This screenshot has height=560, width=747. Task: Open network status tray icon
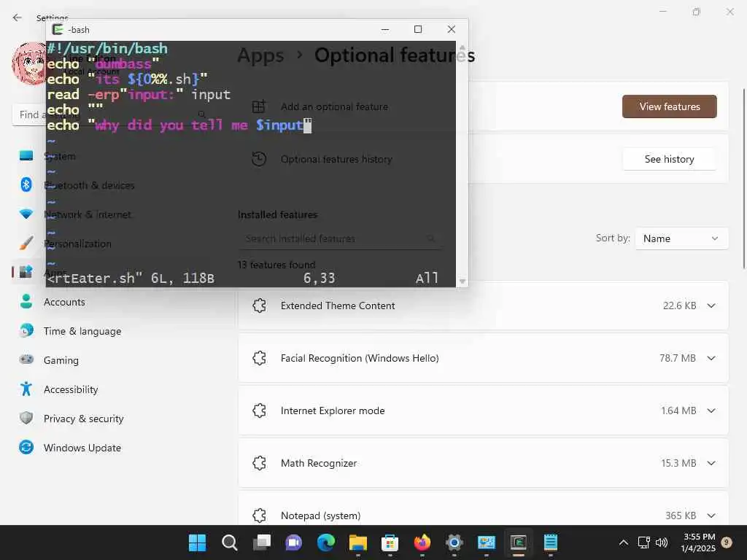tap(643, 542)
